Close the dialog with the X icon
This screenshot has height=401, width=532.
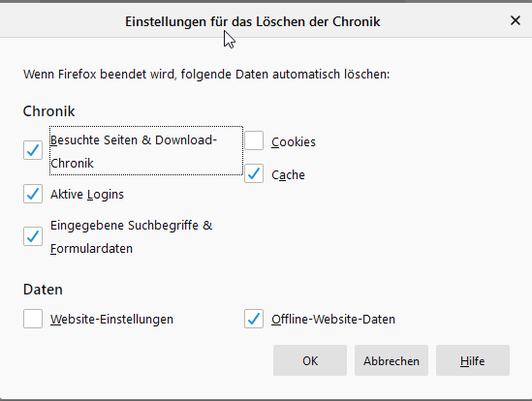(x=516, y=20)
